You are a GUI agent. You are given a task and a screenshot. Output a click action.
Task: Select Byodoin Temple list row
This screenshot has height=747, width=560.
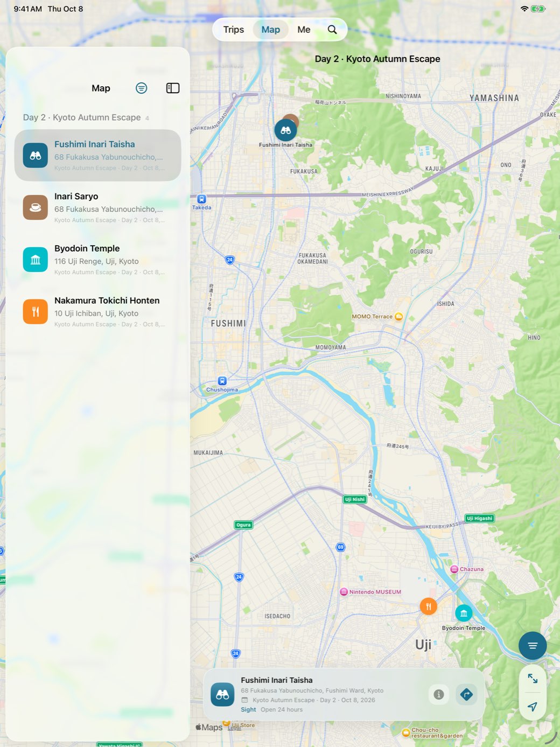[97, 260]
